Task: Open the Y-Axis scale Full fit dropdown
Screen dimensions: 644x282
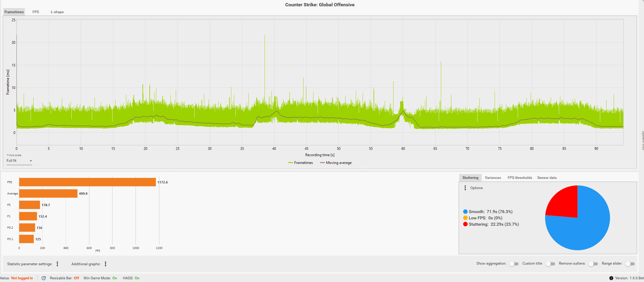Action: coord(19,161)
